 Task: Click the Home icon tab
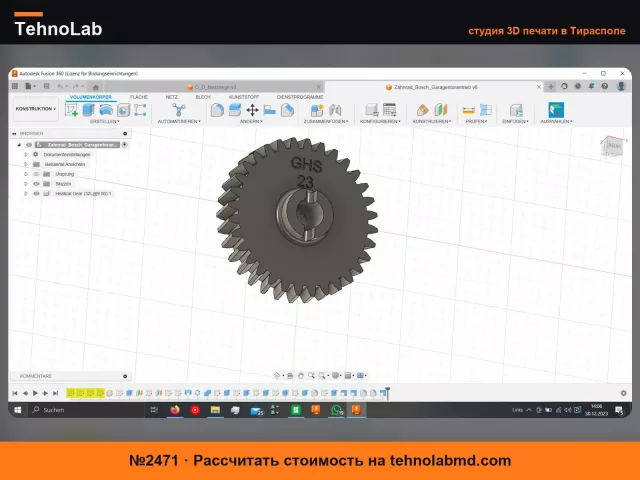coord(96,87)
